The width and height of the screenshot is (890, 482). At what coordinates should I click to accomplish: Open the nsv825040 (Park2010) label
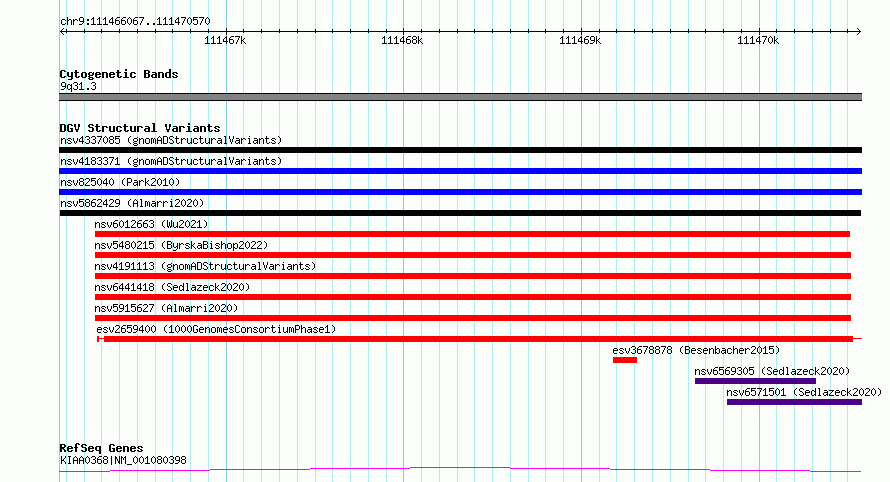pyautogui.click(x=120, y=182)
